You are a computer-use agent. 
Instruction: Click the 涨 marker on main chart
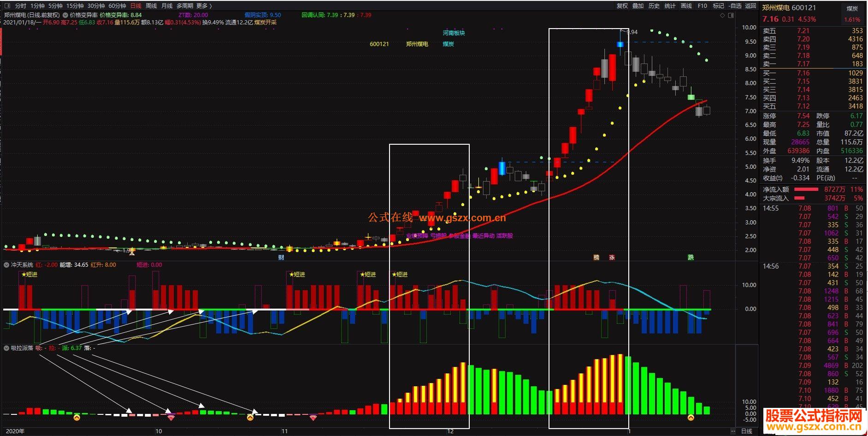[612, 258]
